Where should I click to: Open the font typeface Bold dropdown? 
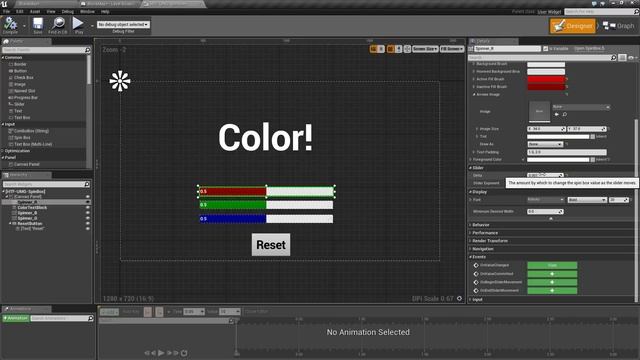tap(587, 200)
